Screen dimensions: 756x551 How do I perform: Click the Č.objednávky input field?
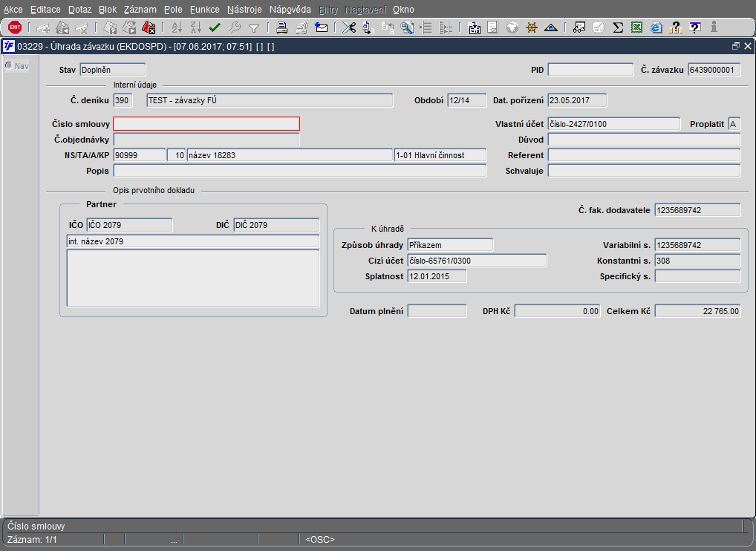[206, 140]
